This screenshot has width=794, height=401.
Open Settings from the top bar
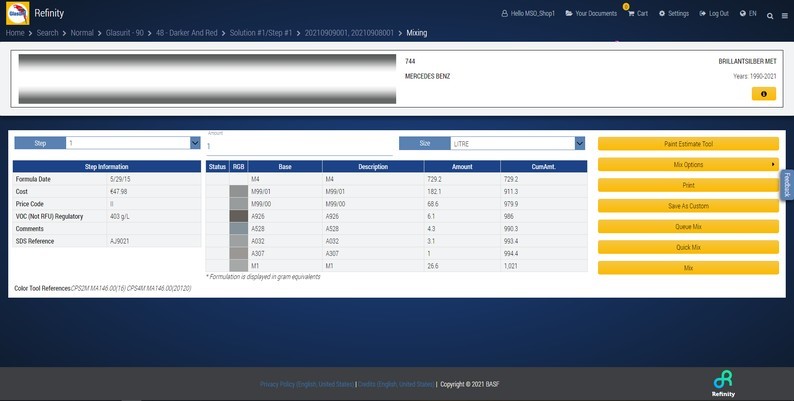[674, 14]
